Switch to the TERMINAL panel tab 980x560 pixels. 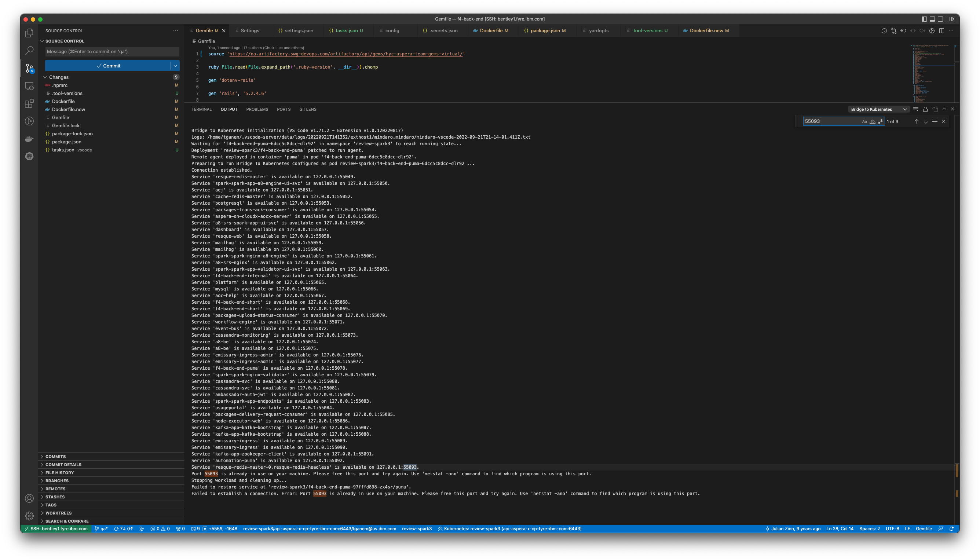(x=201, y=109)
